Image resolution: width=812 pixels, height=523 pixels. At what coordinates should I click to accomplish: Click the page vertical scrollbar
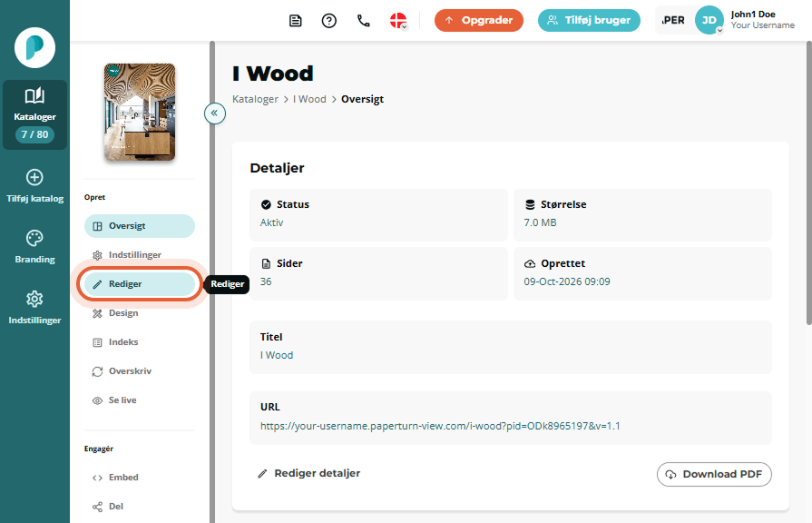(809, 183)
